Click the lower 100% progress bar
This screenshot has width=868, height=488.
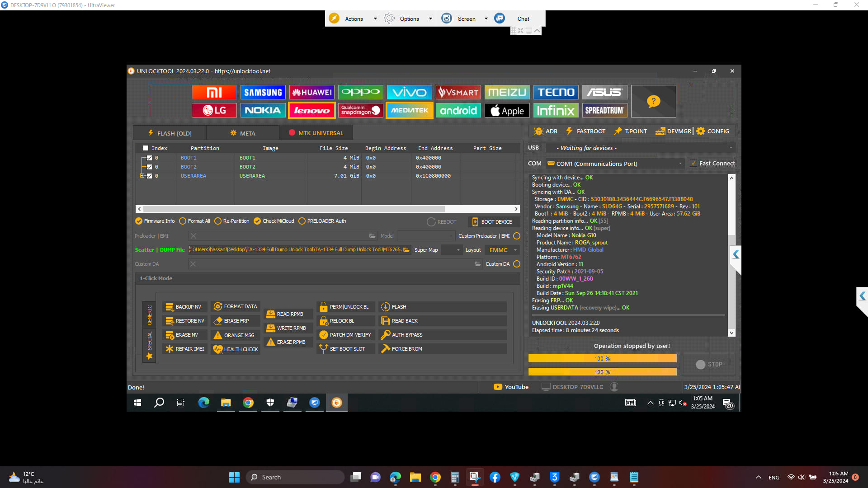602,372
